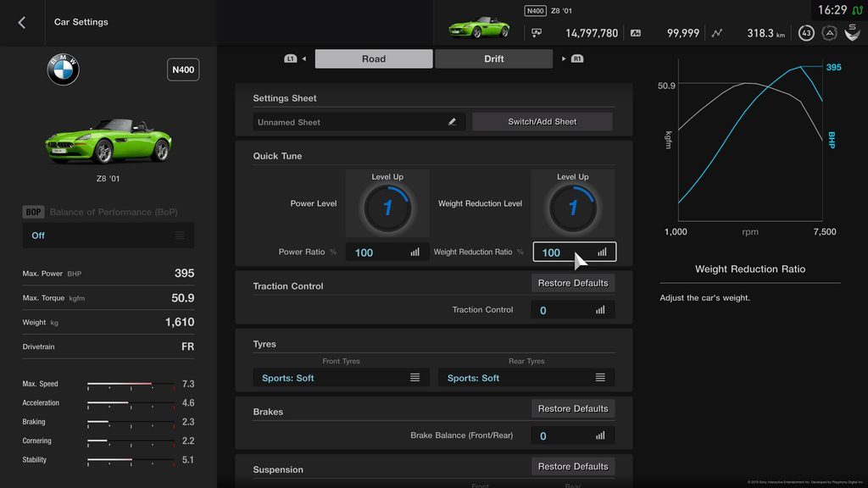Viewport: 868px width, 488px height.
Task: Click the BMW logo emblem
Action: pos(63,69)
